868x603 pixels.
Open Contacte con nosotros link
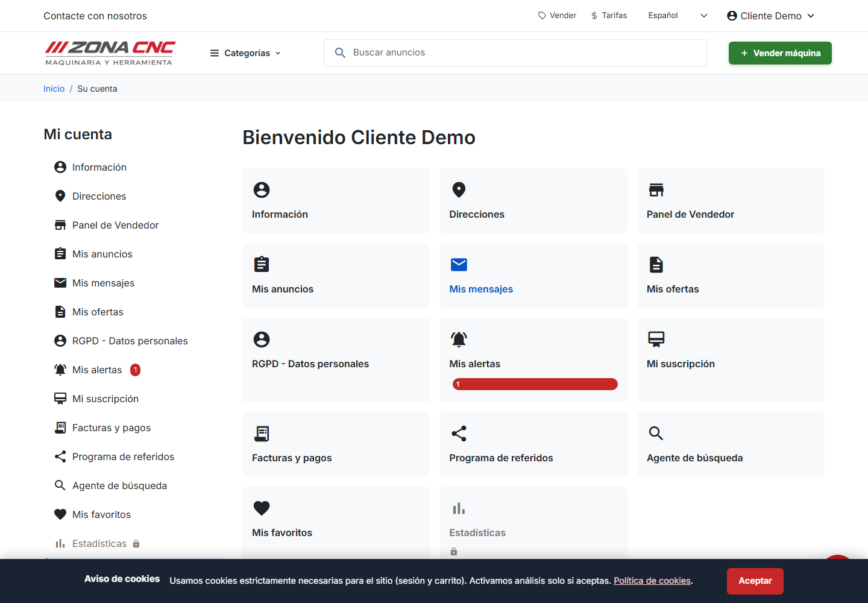[x=95, y=16]
